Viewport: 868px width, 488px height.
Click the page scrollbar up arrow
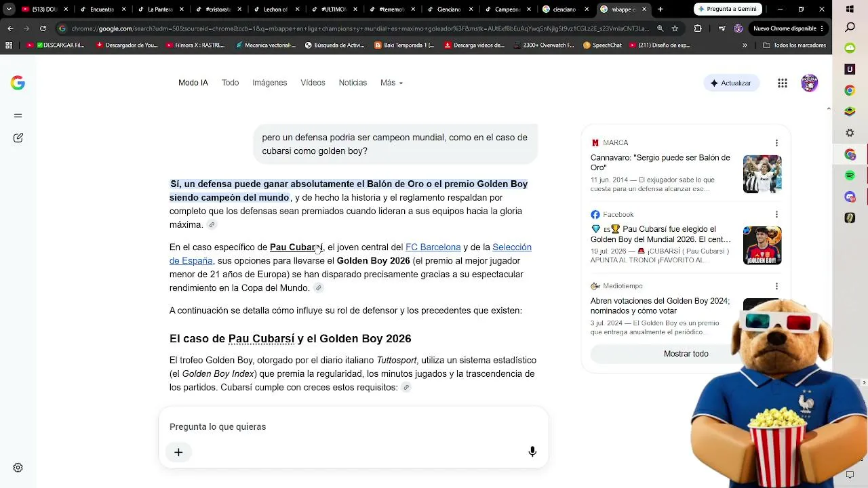coord(829,108)
